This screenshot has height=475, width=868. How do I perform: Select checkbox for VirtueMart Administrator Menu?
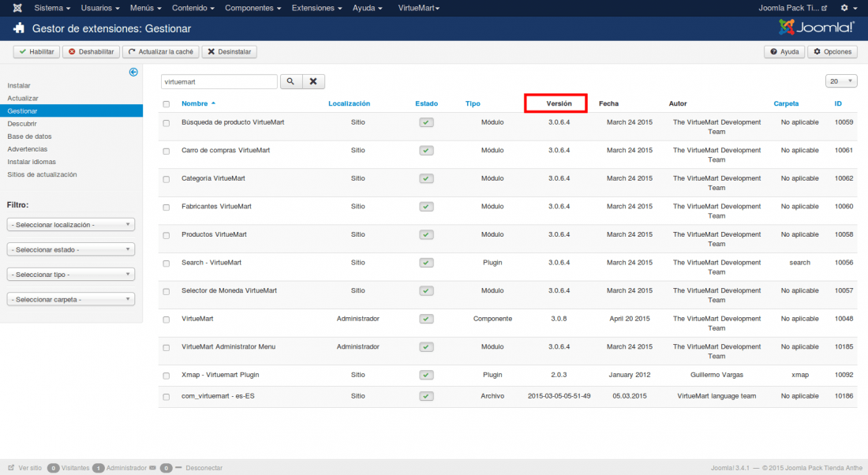(x=166, y=348)
